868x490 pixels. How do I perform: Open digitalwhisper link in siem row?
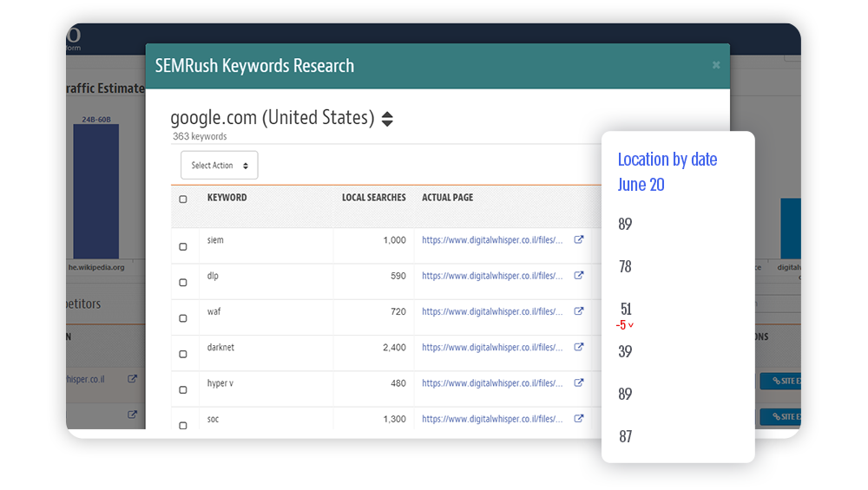coord(492,240)
